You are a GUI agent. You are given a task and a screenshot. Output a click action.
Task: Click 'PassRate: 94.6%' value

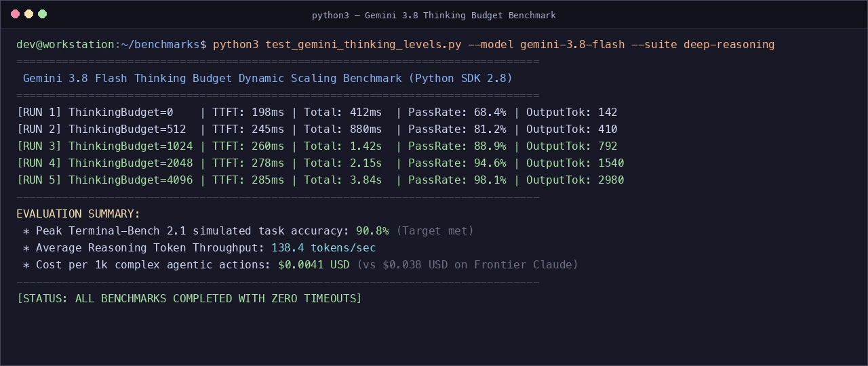click(x=458, y=163)
